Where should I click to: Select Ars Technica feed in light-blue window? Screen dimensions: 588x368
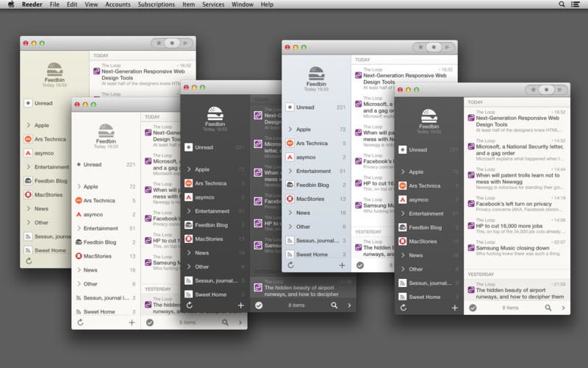[x=316, y=143]
